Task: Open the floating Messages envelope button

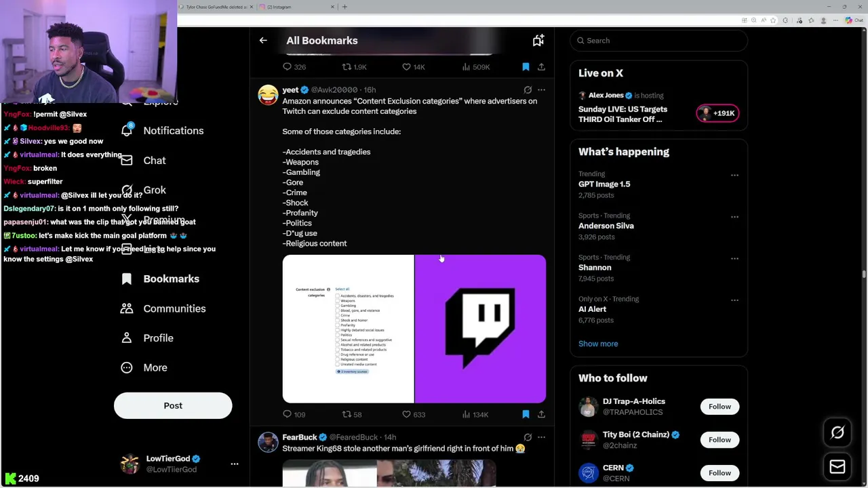Action: (x=837, y=467)
